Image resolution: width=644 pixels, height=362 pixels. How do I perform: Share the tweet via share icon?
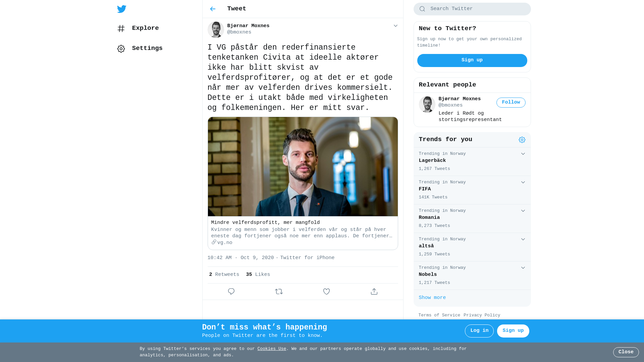pos(374,292)
